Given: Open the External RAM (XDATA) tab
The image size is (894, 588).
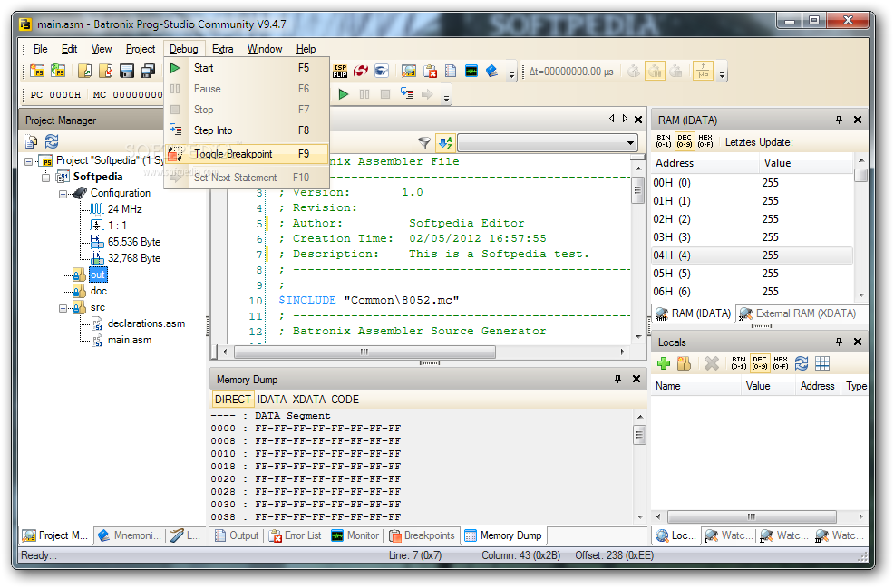Looking at the screenshot, I should pyautogui.click(x=798, y=313).
